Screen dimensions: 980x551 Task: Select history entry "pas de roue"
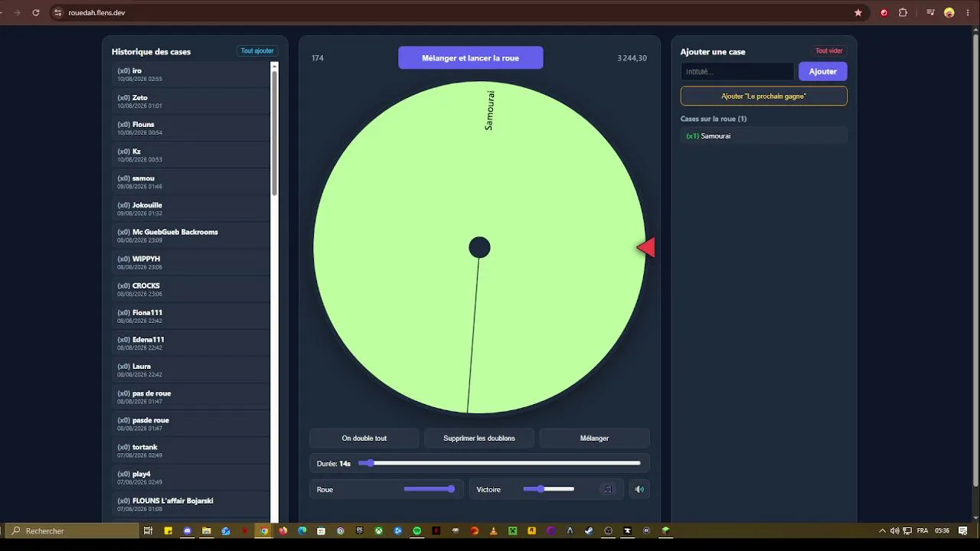click(191, 396)
